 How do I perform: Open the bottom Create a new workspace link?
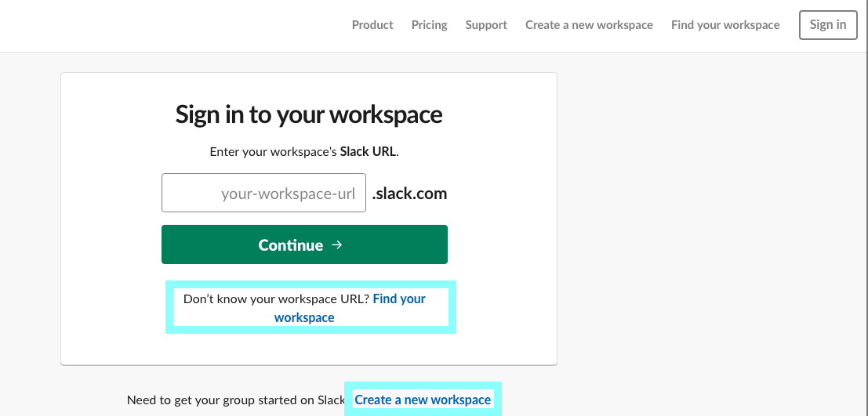[x=423, y=400]
